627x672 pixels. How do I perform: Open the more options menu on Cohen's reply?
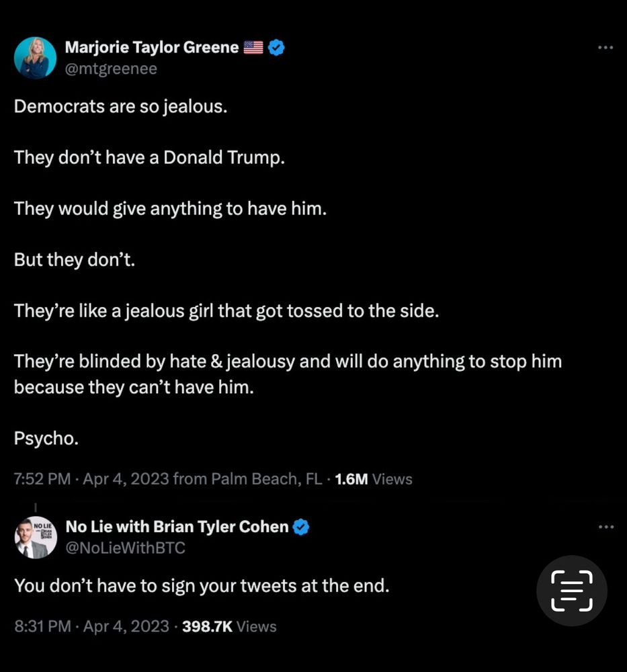click(x=605, y=527)
